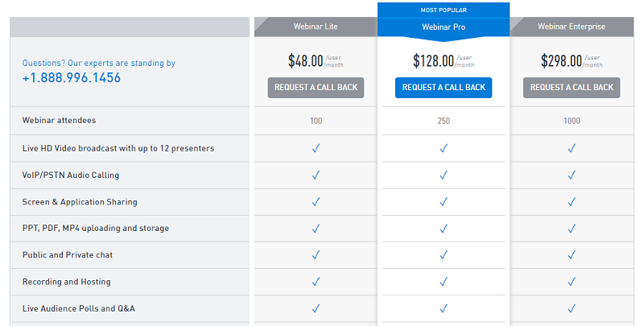Click PPT, PDF, MP4 uploading checkmark under Lite
The image size is (644, 326).
tap(316, 229)
